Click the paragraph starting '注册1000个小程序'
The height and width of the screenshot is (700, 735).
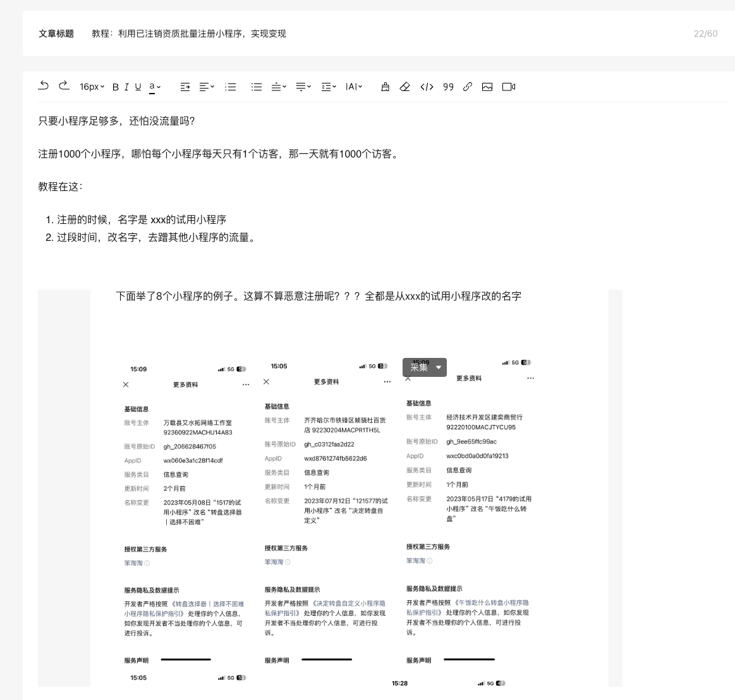pyautogui.click(x=219, y=154)
